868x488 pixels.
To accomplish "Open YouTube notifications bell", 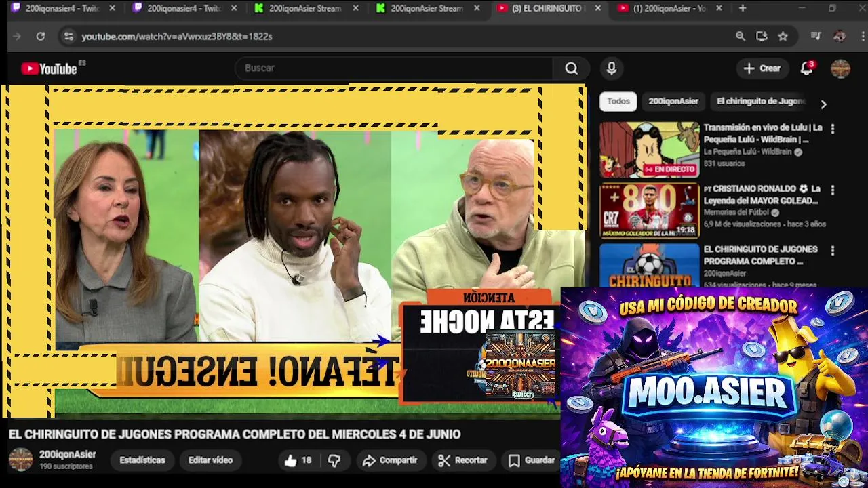I will click(x=806, y=68).
